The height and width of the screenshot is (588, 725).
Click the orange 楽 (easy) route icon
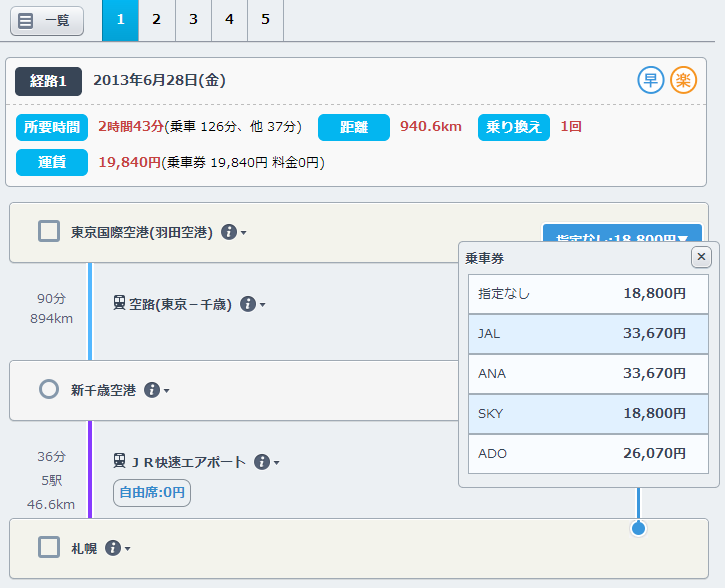click(x=684, y=80)
